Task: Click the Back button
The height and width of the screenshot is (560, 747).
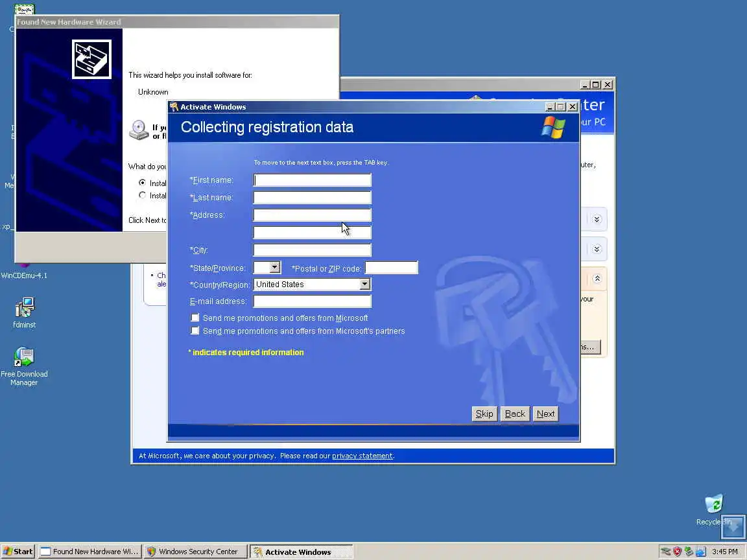Action: (x=515, y=414)
